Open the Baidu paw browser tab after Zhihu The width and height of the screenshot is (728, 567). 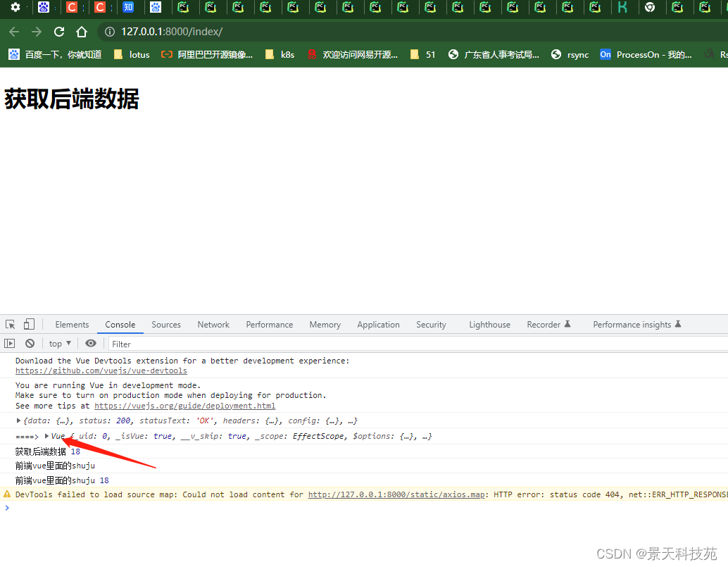click(x=156, y=7)
